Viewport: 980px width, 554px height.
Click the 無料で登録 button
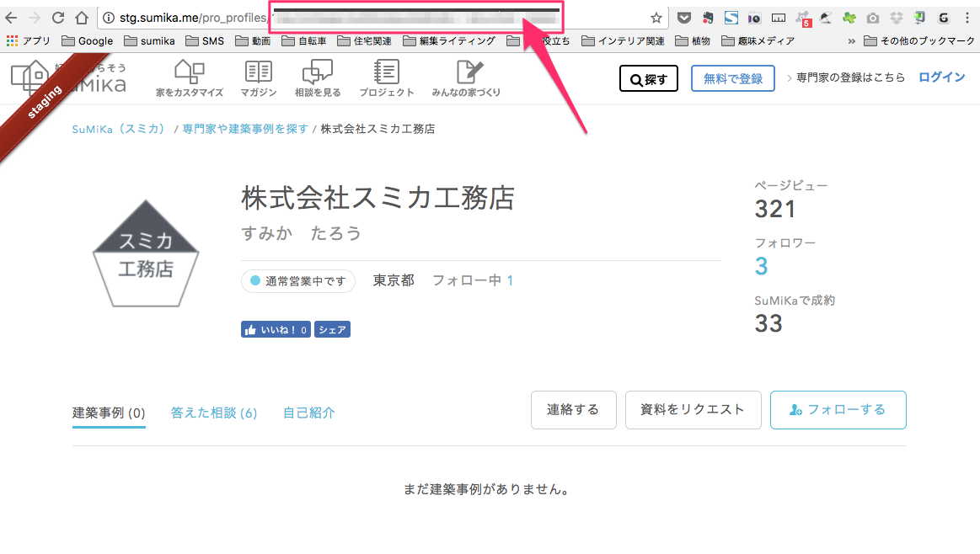tap(732, 78)
